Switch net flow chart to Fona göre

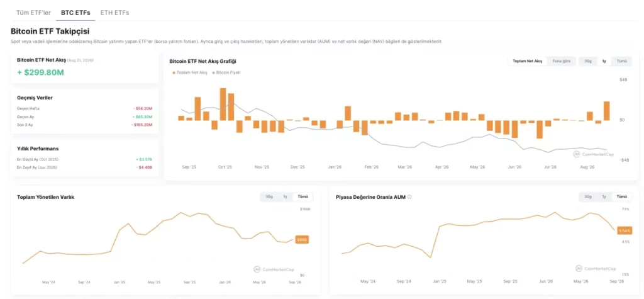coord(562,61)
